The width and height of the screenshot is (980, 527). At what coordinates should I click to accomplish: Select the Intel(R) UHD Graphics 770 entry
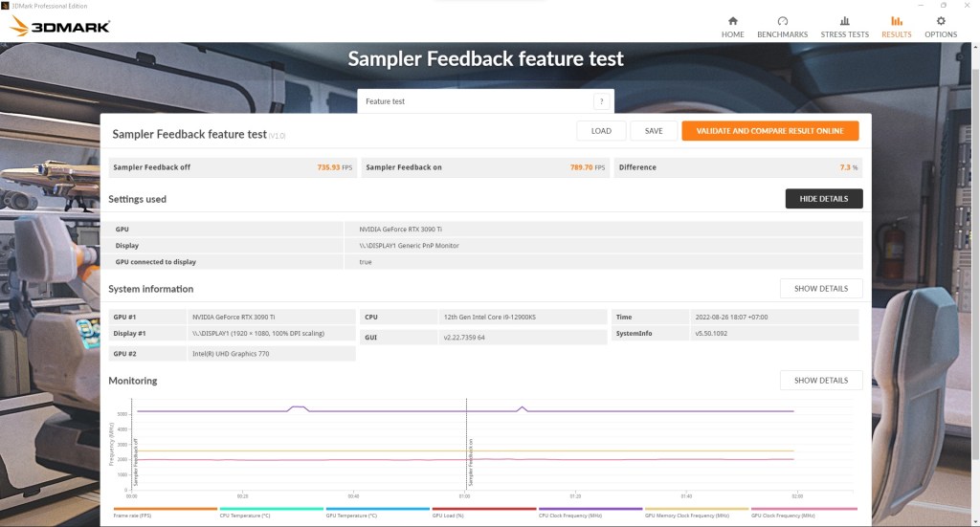[x=231, y=354]
